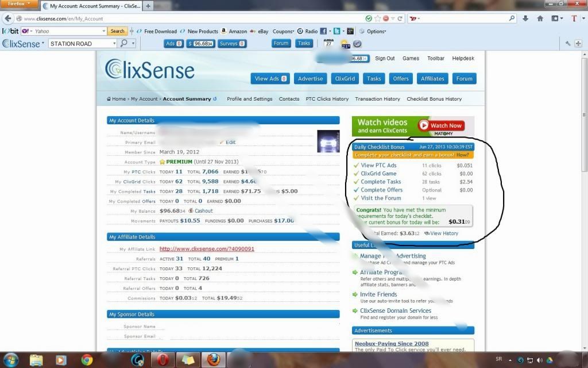Expand the Coupons toolbar dropdown

(x=283, y=31)
